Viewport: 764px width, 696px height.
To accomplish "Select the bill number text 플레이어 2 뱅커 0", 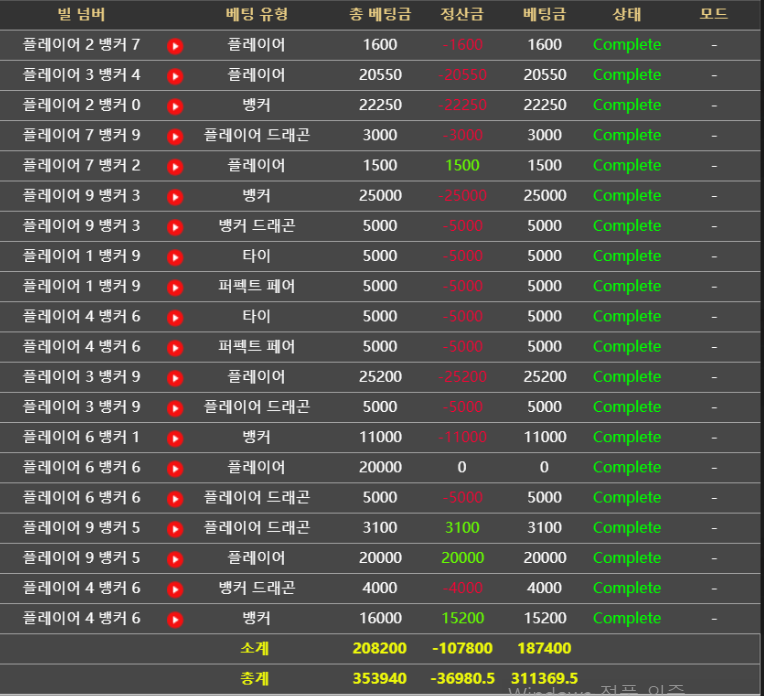I will (x=81, y=105).
